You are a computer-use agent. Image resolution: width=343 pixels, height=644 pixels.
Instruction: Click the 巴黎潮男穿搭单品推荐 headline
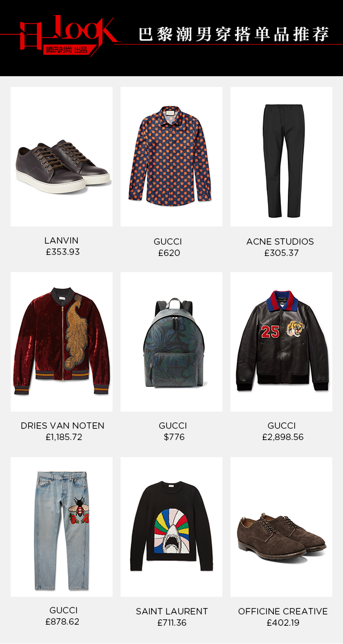234,34
